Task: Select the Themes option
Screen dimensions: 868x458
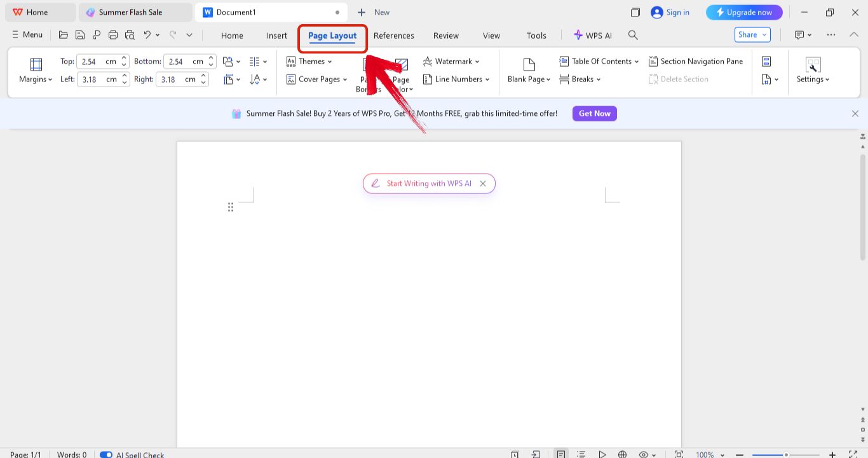Action: click(311, 61)
